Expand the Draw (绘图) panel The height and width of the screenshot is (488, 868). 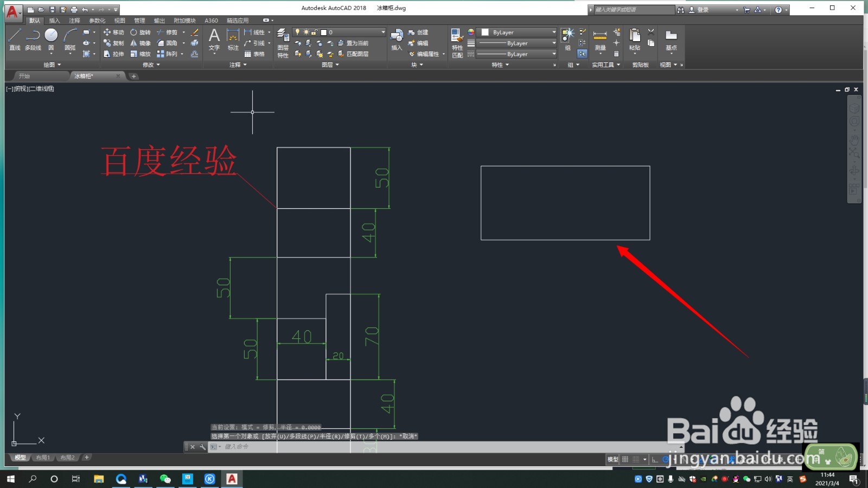click(x=52, y=65)
